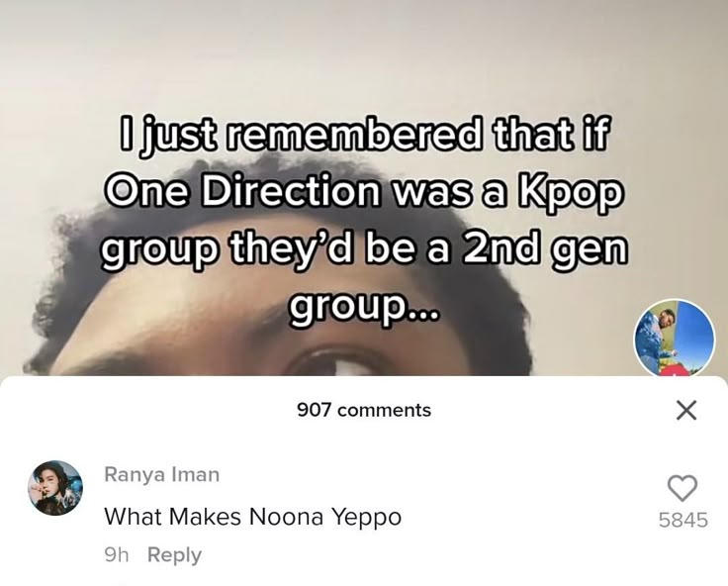Tap the 'I just remembered that if' caption line

(x=364, y=135)
